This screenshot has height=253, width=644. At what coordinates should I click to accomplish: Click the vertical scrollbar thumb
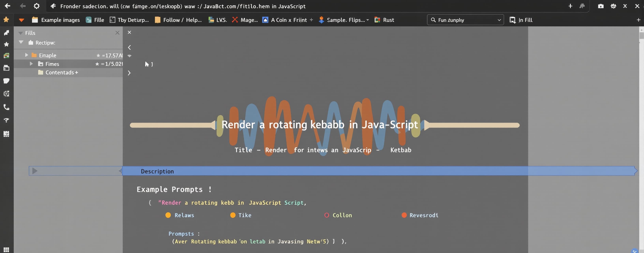[641, 35]
